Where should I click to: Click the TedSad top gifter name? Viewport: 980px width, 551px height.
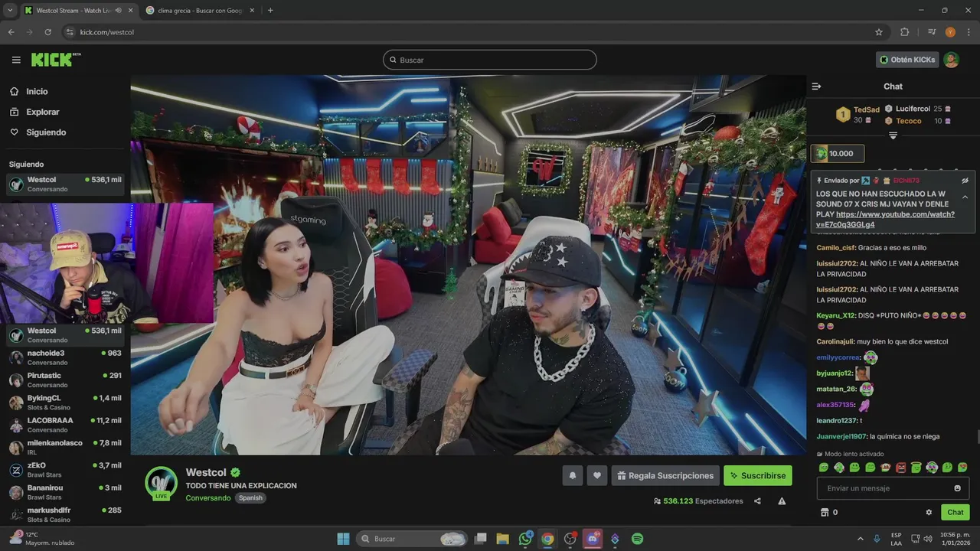pyautogui.click(x=867, y=110)
